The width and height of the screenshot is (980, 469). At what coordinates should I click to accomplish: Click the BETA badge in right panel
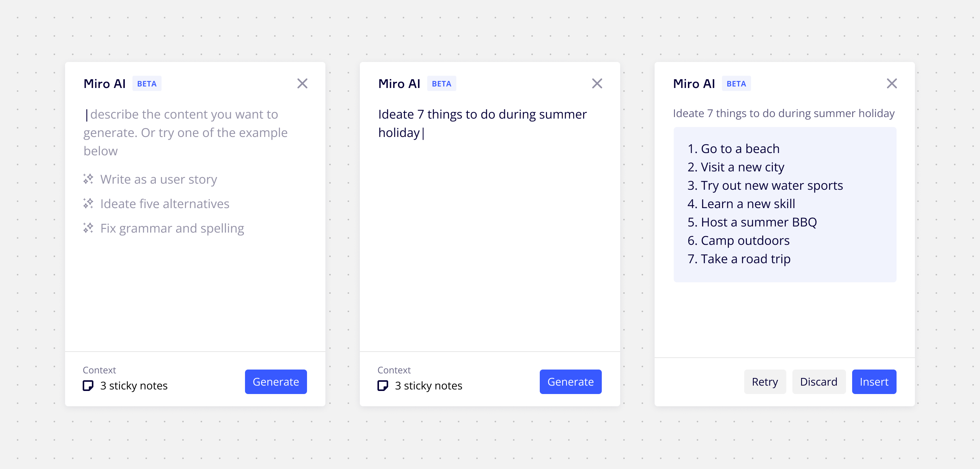coord(736,83)
